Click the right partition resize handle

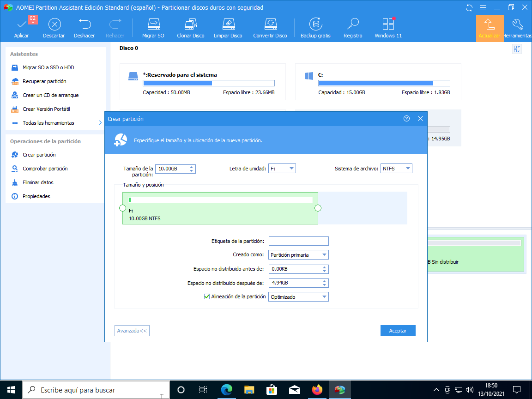point(318,208)
